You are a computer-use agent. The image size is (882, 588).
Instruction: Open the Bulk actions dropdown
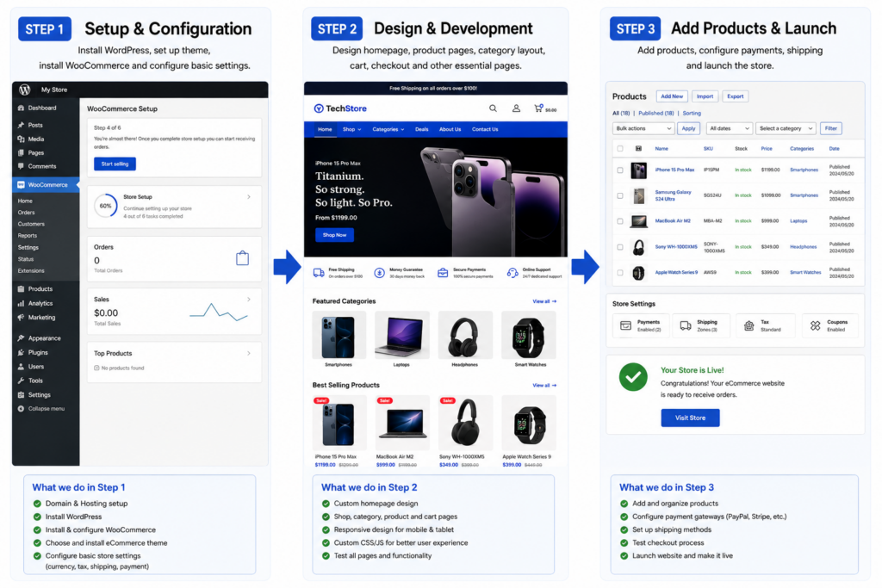pyautogui.click(x=643, y=128)
